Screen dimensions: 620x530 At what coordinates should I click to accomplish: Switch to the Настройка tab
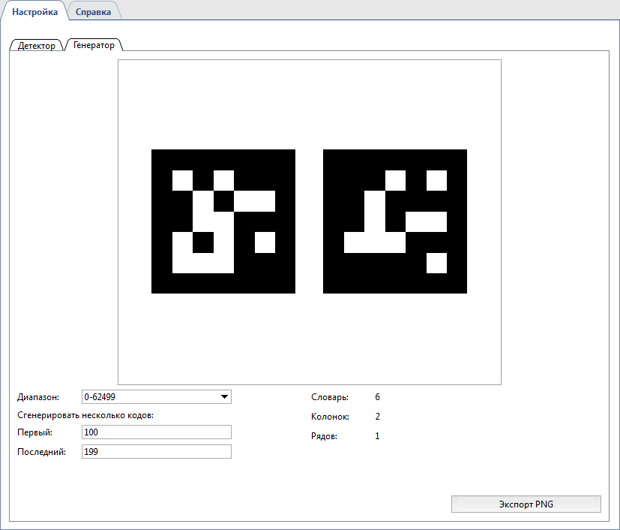click(x=35, y=11)
